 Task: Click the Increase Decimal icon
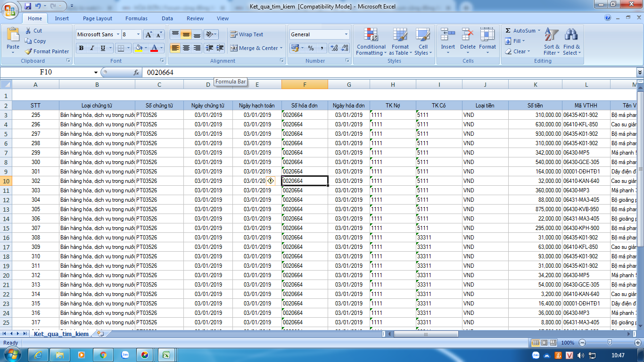tap(334, 48)
